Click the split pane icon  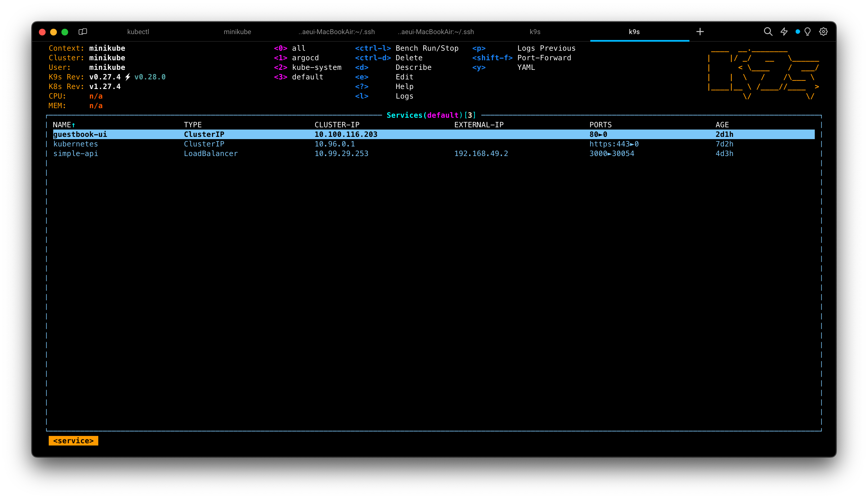(83, 32)
